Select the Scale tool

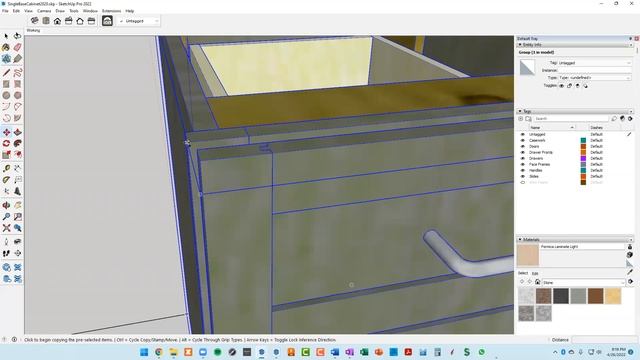6,155
